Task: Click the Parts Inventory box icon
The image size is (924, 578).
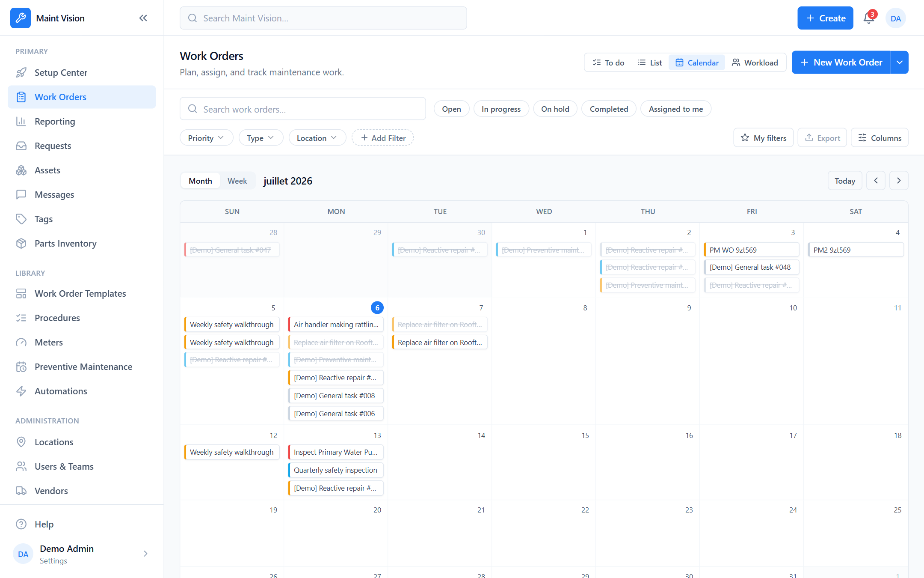Action: (21, 244)
